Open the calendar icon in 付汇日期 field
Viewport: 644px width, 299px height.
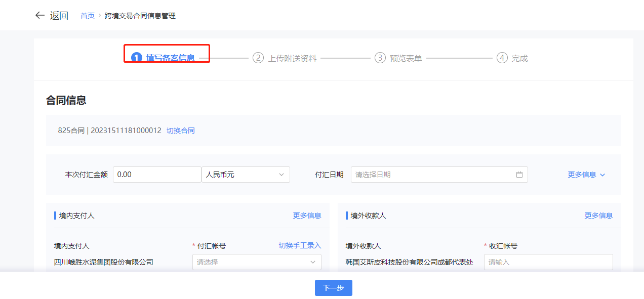tap(519, 175)
